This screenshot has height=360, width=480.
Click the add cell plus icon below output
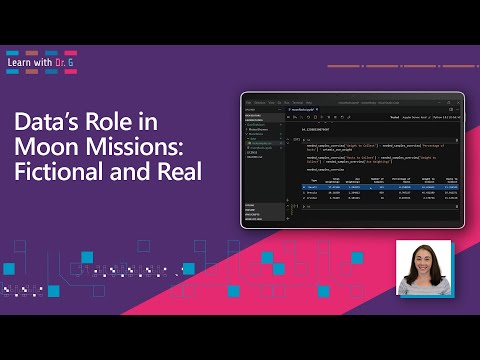tap(288, 200)
